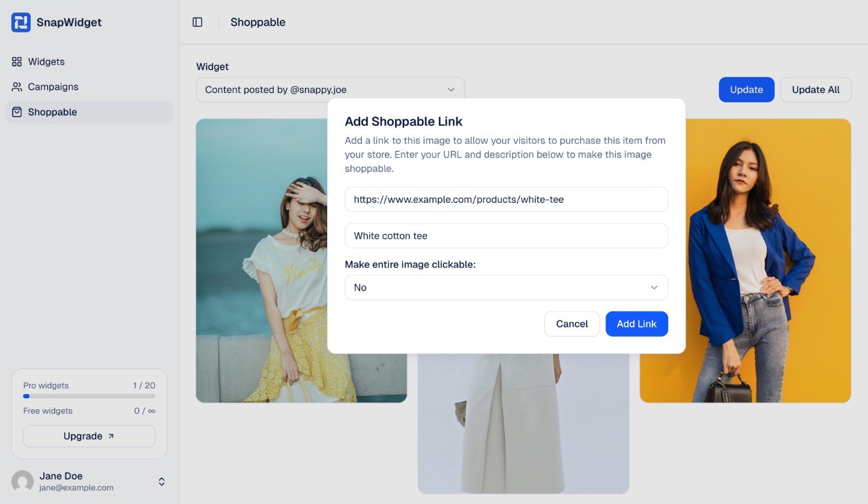The image size is (868, 504).
Task: Click the Free widgets label
Action: pos(48,411)
